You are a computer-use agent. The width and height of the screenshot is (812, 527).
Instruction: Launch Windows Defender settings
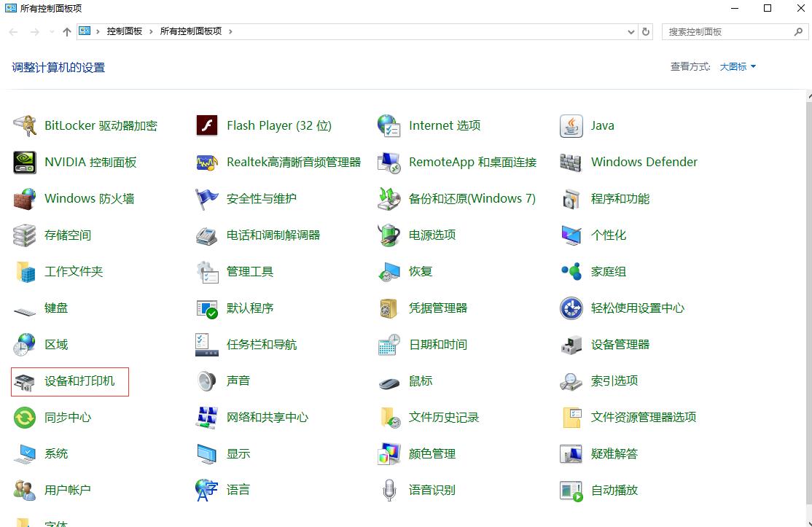point(644,162)
